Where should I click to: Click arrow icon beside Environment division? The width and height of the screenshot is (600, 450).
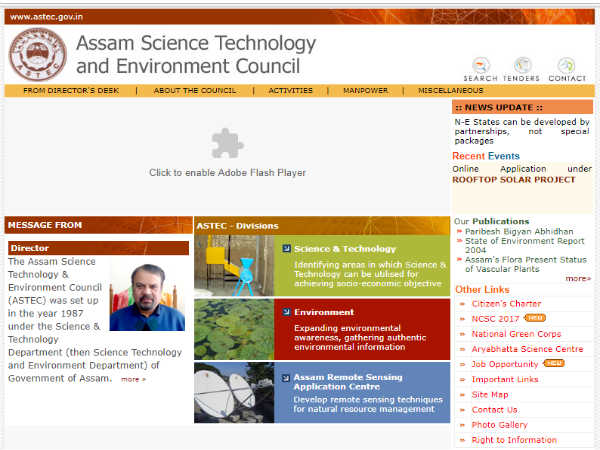[286, 312]
